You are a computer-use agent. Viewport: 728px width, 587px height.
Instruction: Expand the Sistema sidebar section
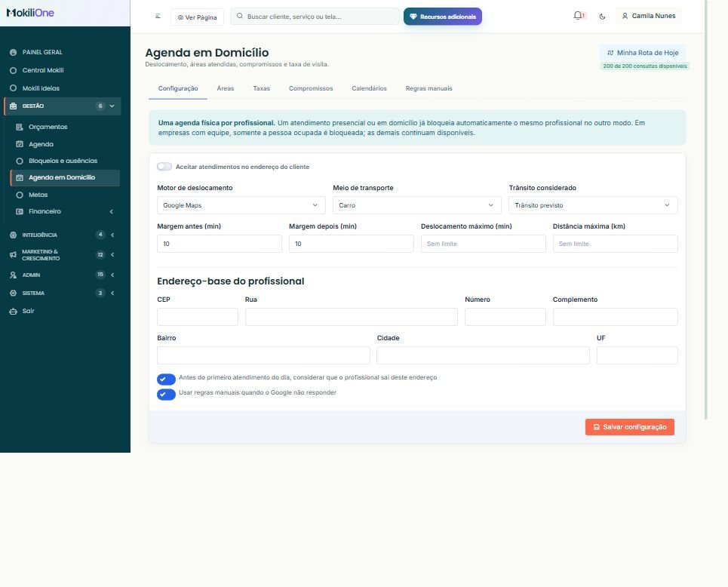click(112, 293)
